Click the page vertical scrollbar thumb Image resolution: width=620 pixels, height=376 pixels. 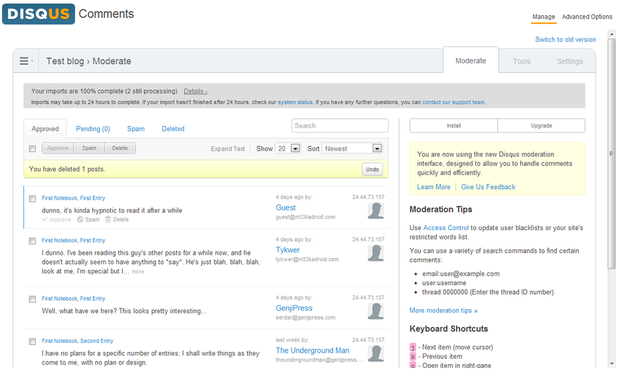[x=612, y=153]
